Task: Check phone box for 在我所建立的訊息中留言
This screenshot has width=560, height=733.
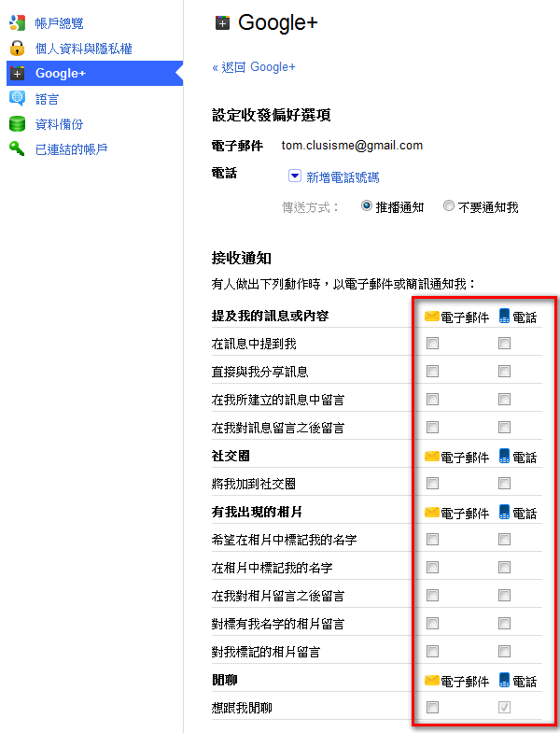Action: click(504, 400)
